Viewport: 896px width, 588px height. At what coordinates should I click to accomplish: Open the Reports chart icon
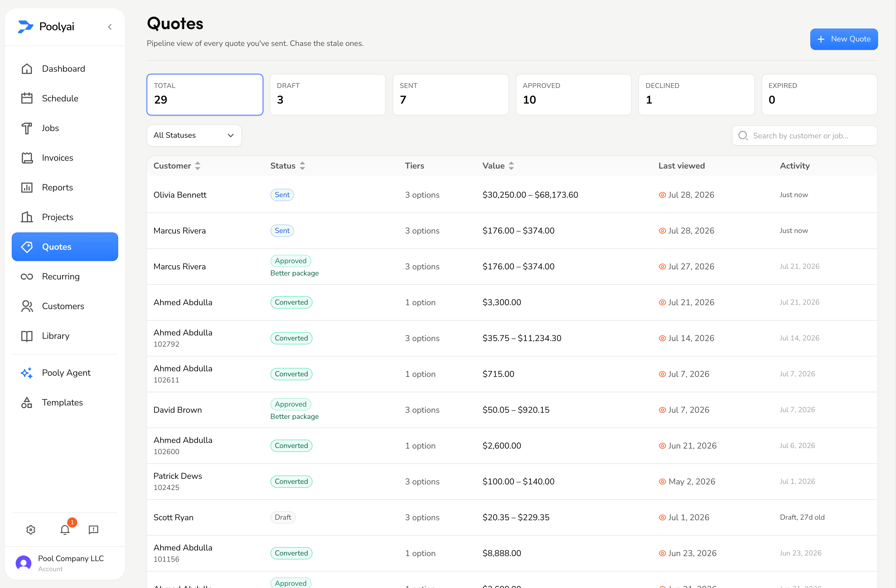click(x=27, y=188)
